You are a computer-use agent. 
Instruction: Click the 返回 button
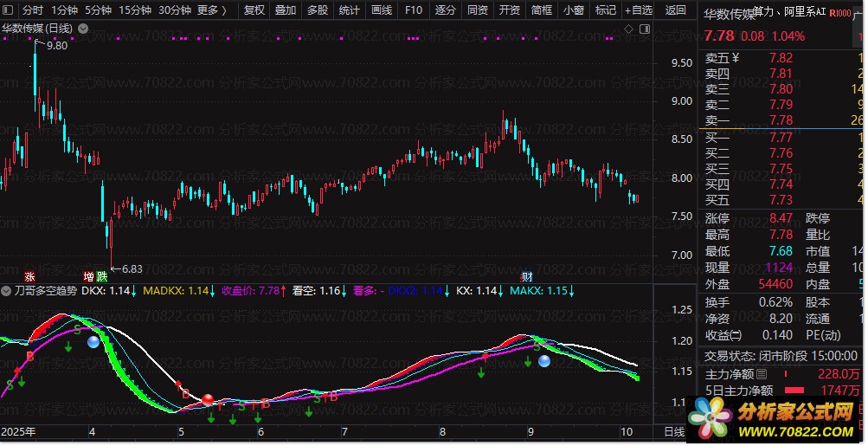[676, 10]
